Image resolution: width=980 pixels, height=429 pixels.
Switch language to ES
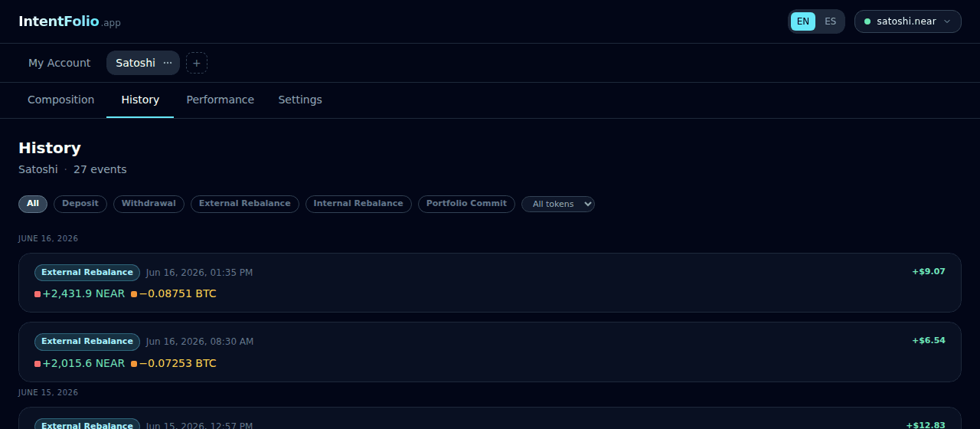(831, 21)
